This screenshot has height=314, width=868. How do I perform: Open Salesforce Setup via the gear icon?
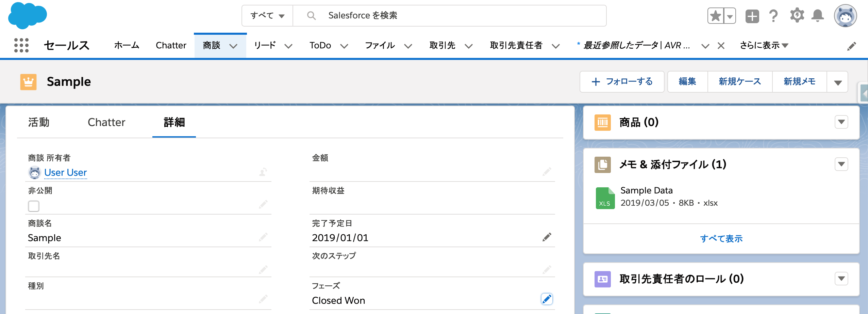tap(798, 15)
